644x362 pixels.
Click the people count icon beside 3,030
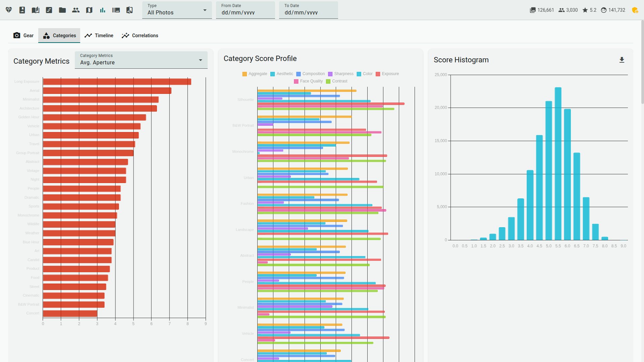tap(561, 10)
